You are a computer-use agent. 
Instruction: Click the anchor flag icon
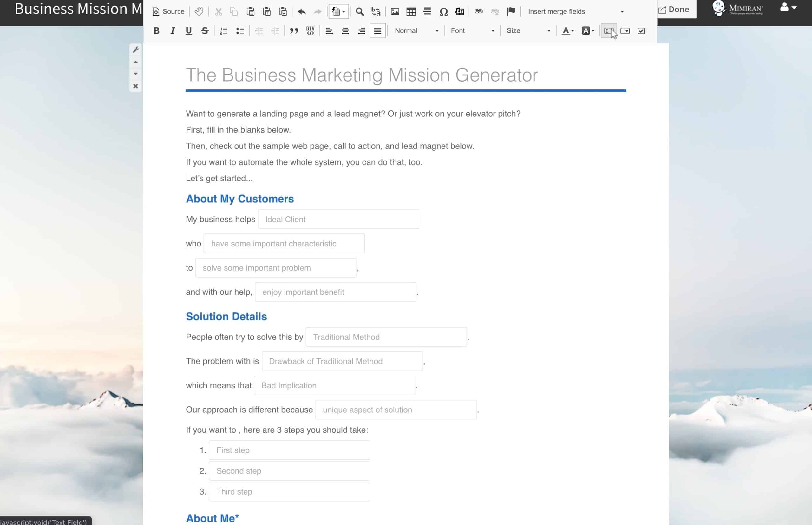pyautogui.click(x=511, y=12)
